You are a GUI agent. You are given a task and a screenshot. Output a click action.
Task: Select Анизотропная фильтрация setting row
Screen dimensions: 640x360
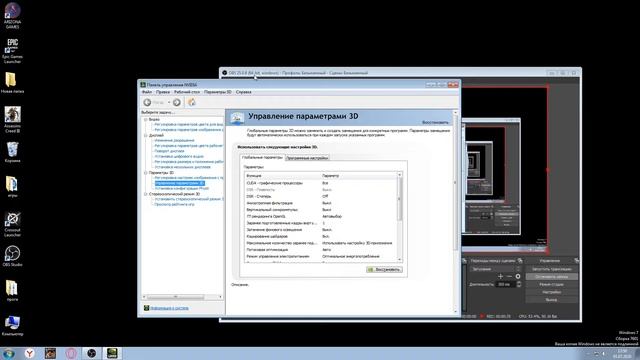(320, 203)
